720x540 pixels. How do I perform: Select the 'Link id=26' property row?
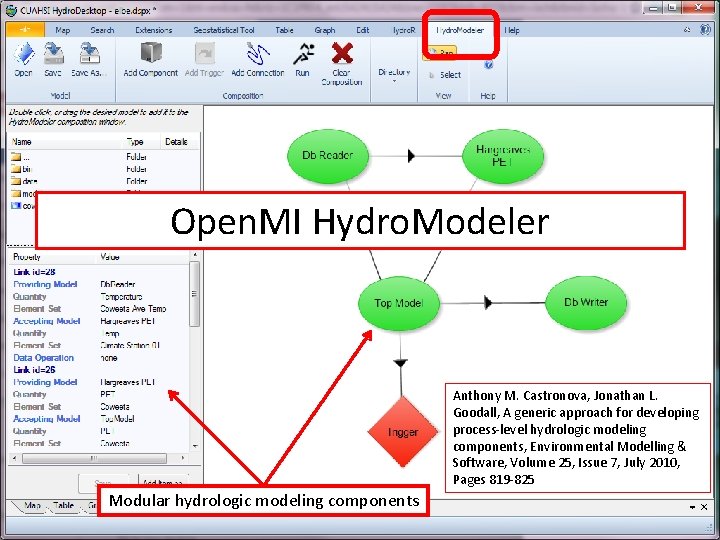tap(99, 370)
